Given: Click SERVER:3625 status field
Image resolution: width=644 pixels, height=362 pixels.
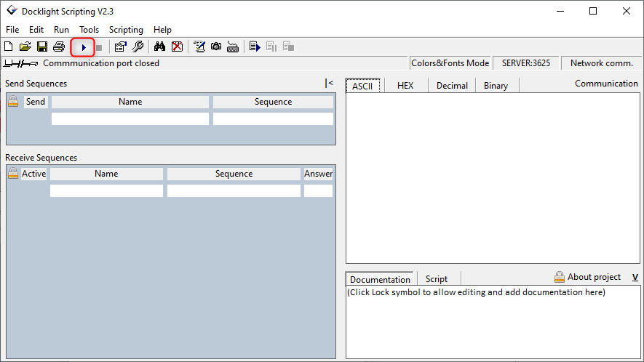Looking at the screenshot, I should pos(525,63).
